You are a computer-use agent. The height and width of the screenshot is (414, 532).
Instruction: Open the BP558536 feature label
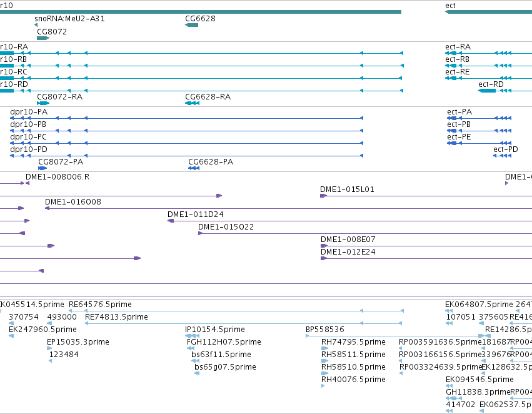pyautogui.click(x=324, y=330)
